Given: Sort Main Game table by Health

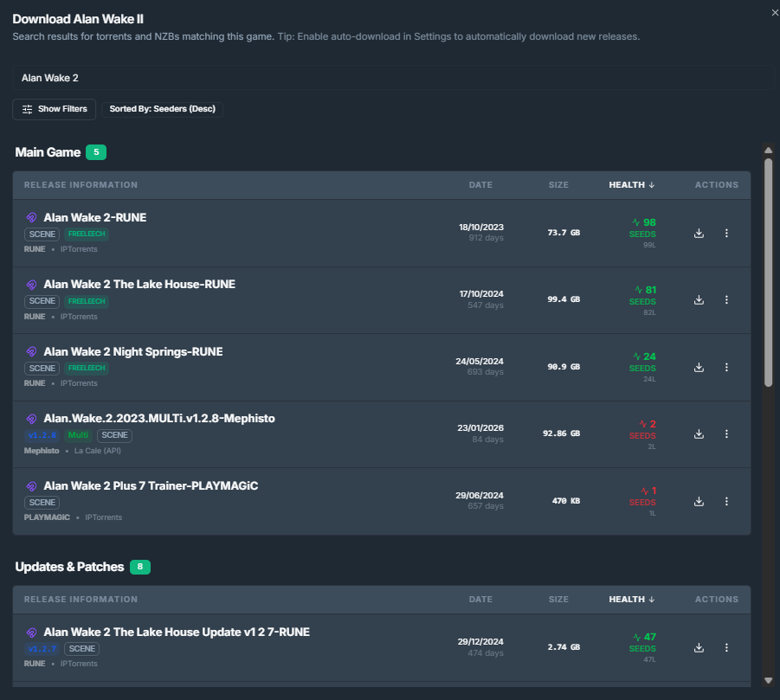Looking at the screenshot, I should (x=631, y=185).
